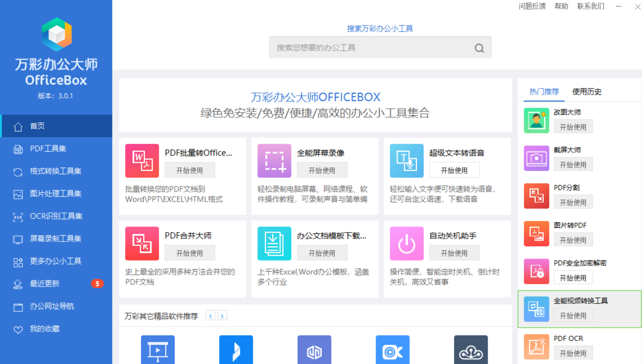Screen dimensions: 642x364
Task: Open PDF工具集 in sidebar
Action: point(56,149)
